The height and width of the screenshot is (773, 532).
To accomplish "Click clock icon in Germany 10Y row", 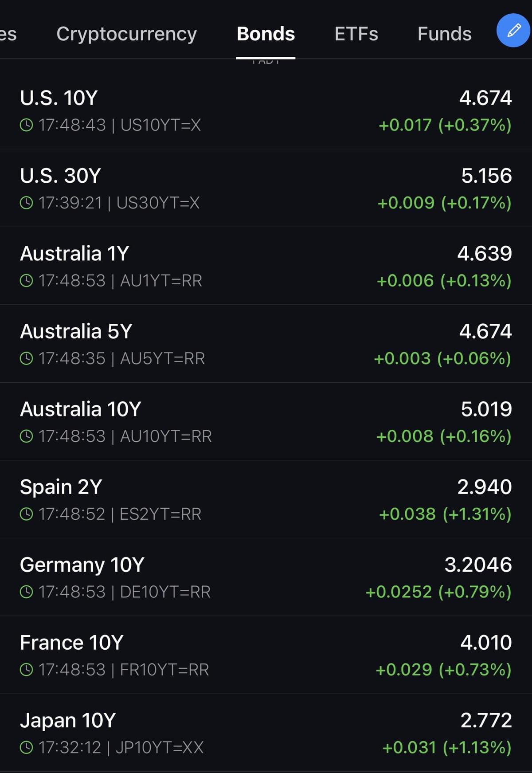I will pos(27,592).
